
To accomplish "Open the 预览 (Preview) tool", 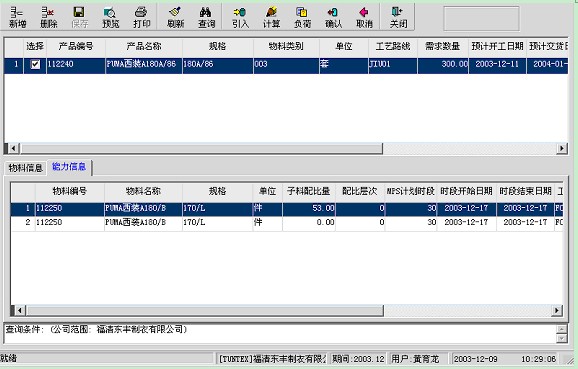I will pos(110,17).
